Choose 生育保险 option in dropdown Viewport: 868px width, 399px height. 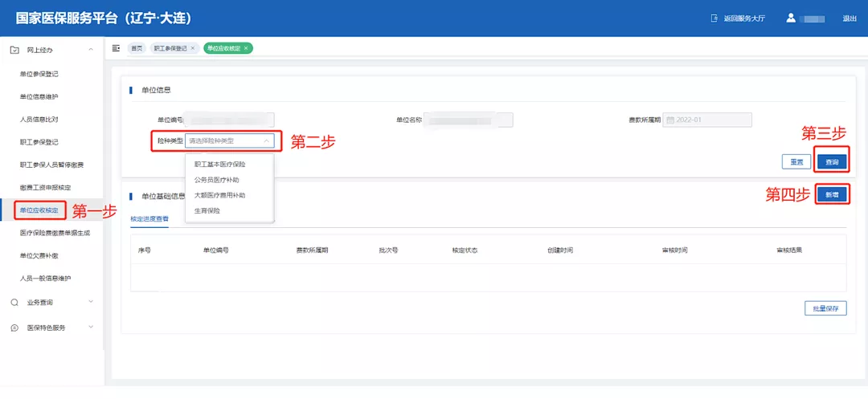pos(207,210)
